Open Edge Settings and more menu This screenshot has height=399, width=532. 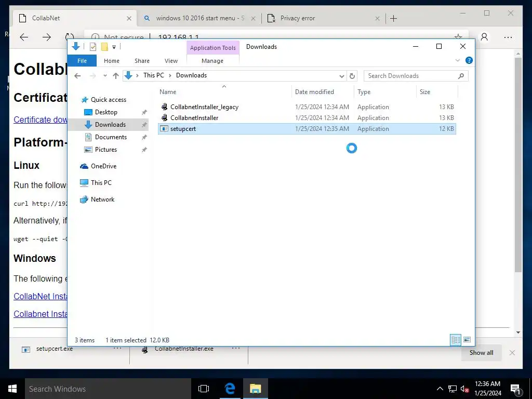[508, 37]
